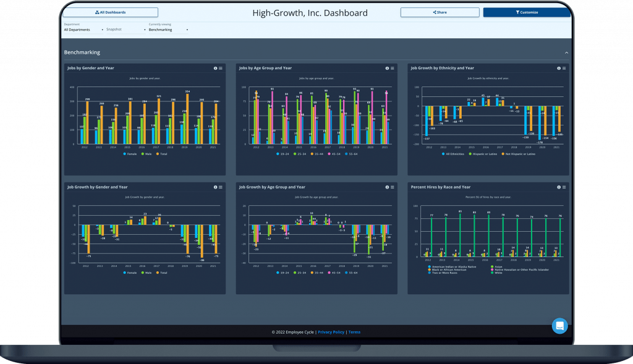Image resolution: width=633 pixels, height=364 pixels.
Task: Toggle Male series in Job Growth by Gender chart
Action: click(147, 273)
